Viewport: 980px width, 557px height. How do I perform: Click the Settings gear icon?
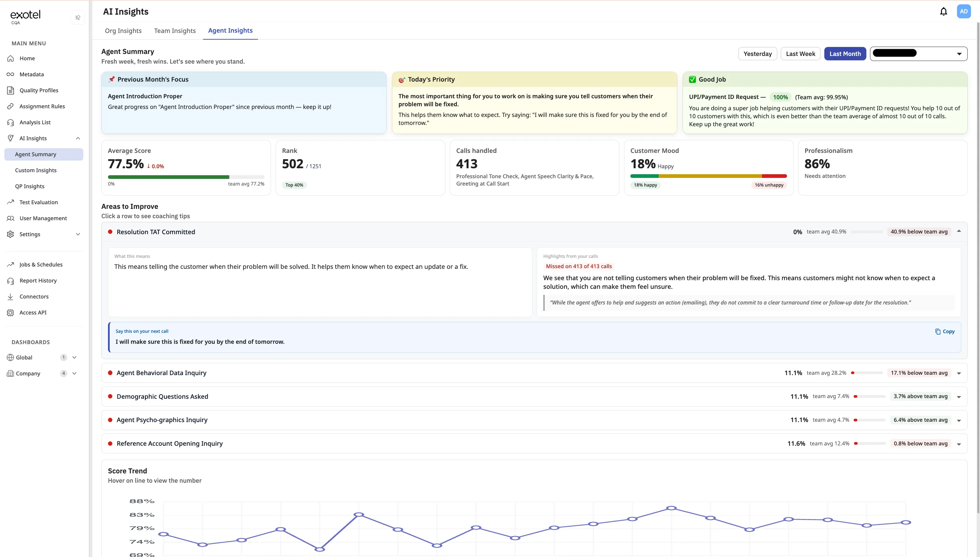coord(10,234)
